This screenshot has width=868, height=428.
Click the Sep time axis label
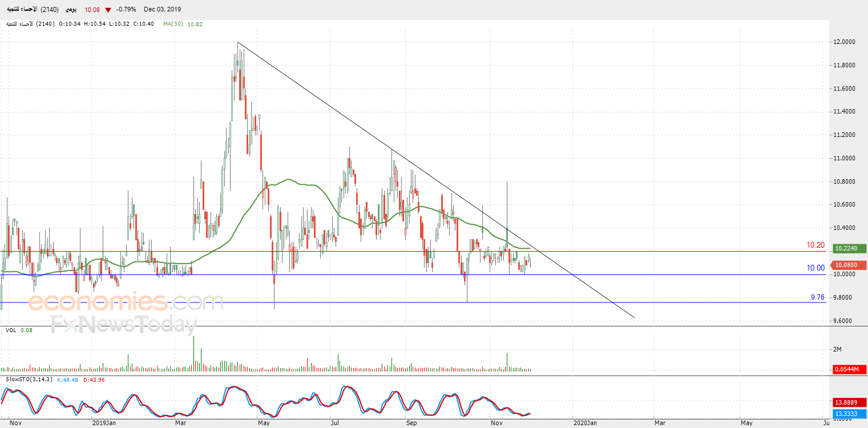coord(411,423)
